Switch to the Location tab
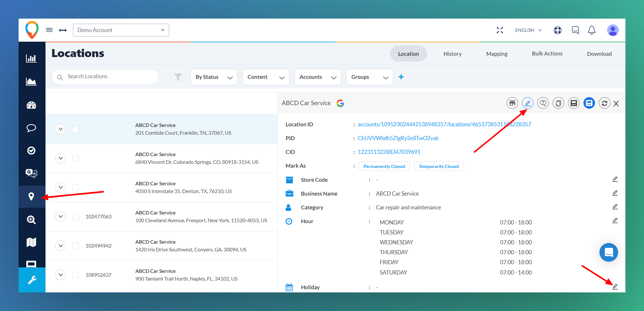 pos(409,54)
